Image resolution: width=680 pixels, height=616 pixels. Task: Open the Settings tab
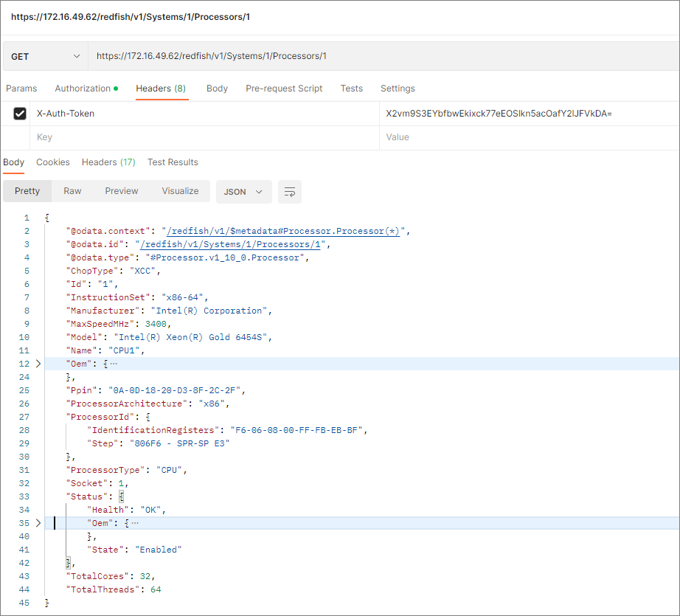(x=398, y=89)
